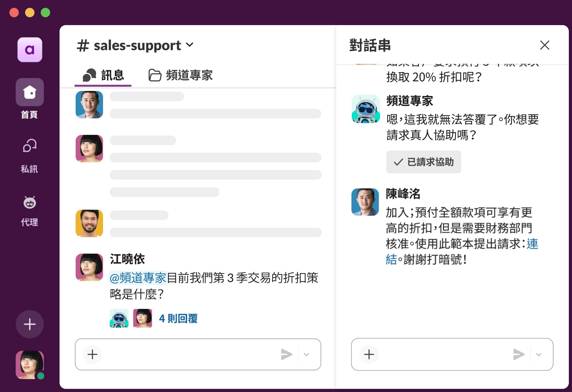Image resolution: width=572 pixels, height=392 pixels.
Task: Click the 連結 link in 陳峰洺's reply
Action: (x=532, y=244)
